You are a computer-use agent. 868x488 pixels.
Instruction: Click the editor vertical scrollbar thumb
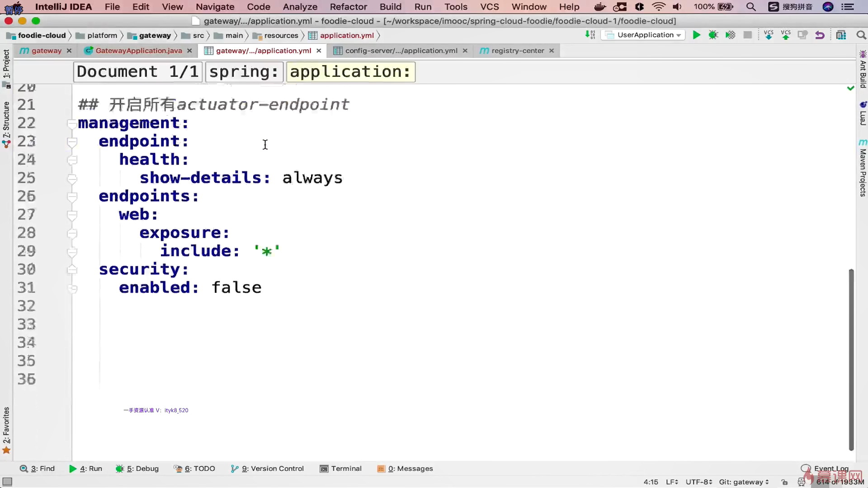coord(851,359)
